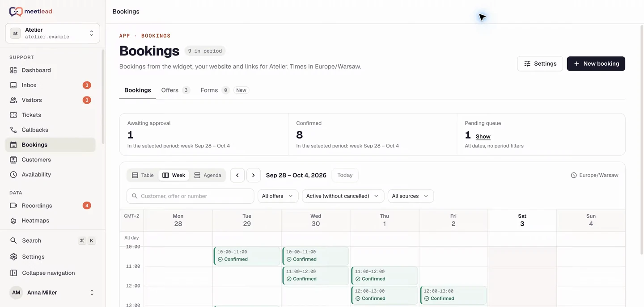Click the Settings gear icon in sidebar
The width and height of the screenshot is (644, 307).
tap(13, 257)
